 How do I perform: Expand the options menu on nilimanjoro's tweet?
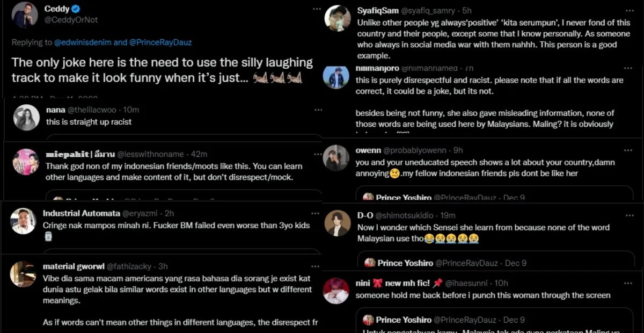(x=628, y=68)
